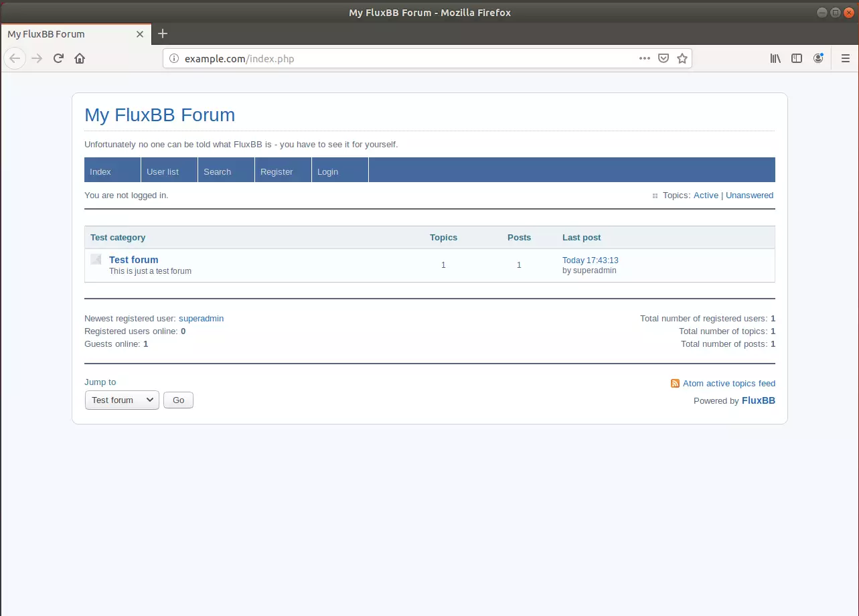The image size is (859, 616).
Task: Open the My FluxBB Forum title link
Action: tap(160, 115)
